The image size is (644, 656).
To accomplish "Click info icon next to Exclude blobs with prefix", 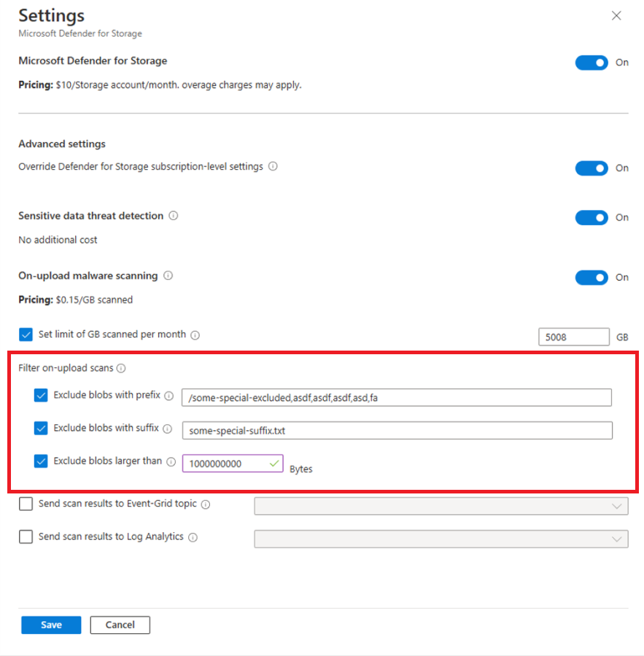I will pyautogui.click(x=168, y=396).
